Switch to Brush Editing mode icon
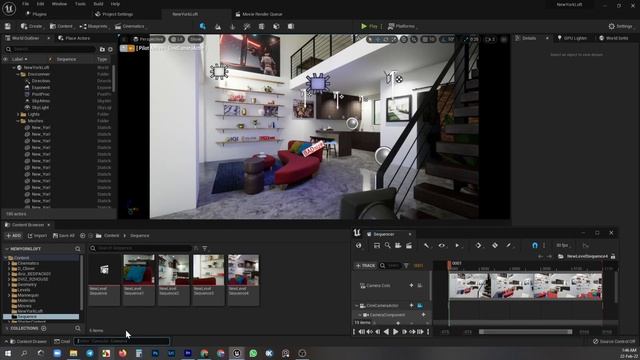640x360 pixels. pyautogui.click(x=291, y=27)
